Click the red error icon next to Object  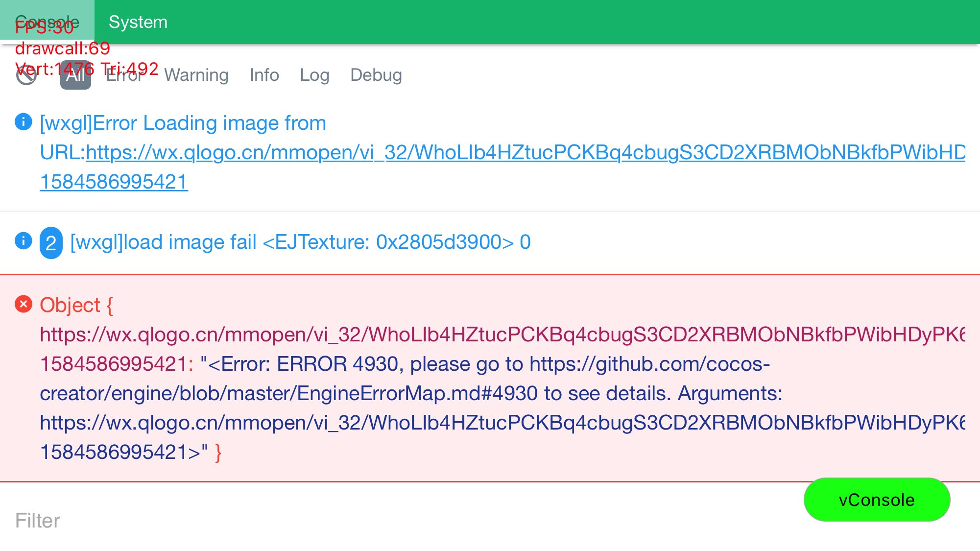click(x=24, y=304)
